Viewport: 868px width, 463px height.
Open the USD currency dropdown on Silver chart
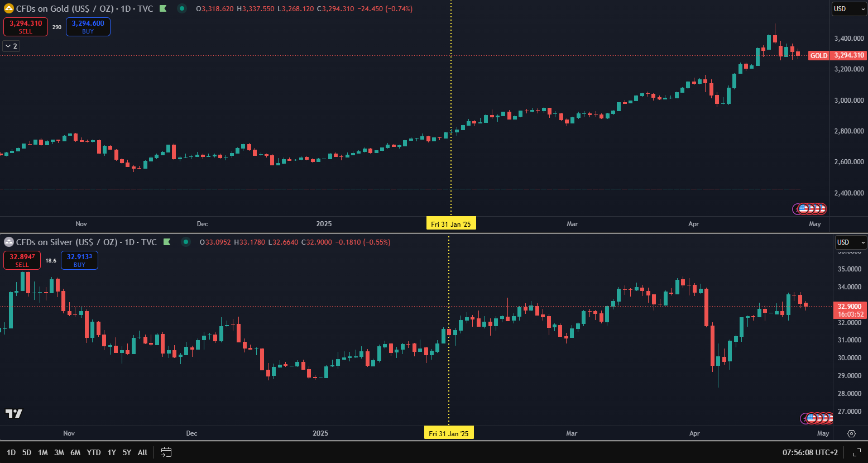click(x=851, y=242)
